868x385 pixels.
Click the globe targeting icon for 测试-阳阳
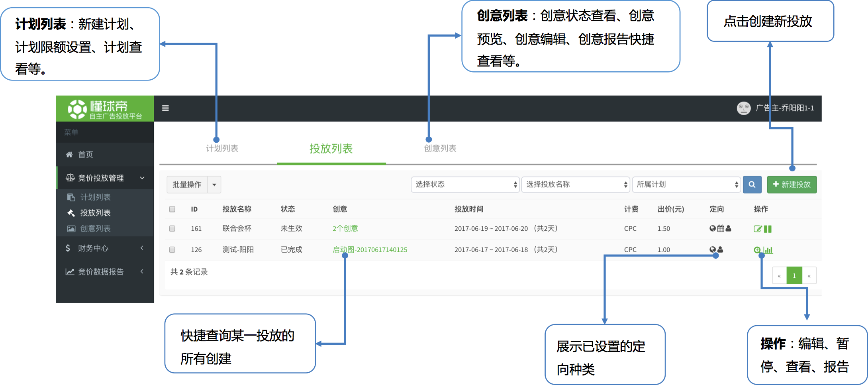(713, 249)
